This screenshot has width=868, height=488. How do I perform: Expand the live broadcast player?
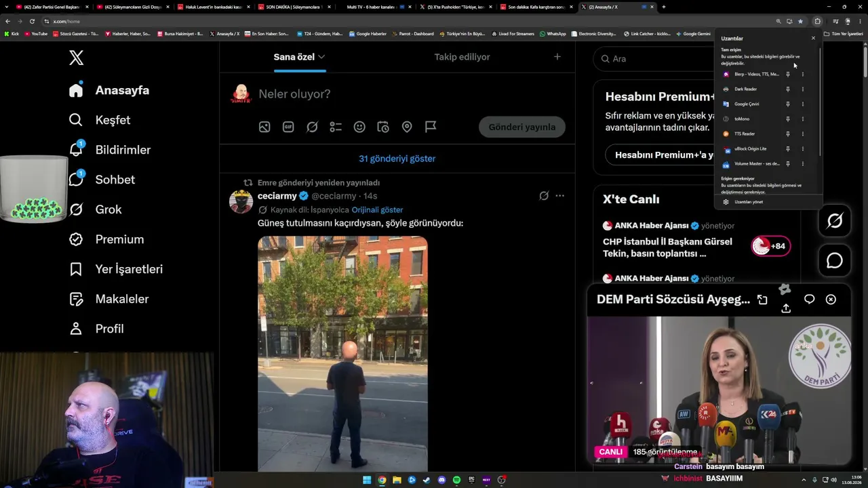pos(762,300)
